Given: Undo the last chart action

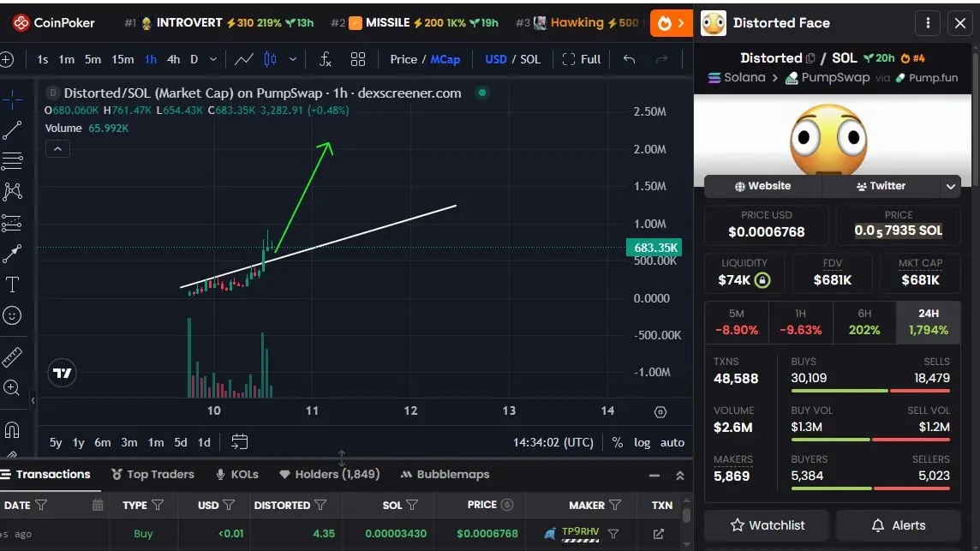Looking at the screenshot, I should [630, 59].
